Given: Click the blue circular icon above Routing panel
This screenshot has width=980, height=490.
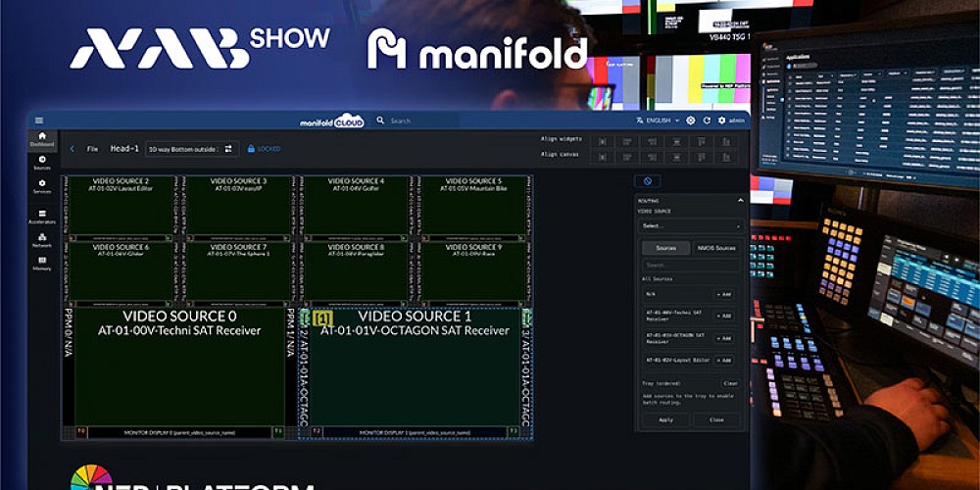Looking at the screenshot, I should [x=648, y=181].
